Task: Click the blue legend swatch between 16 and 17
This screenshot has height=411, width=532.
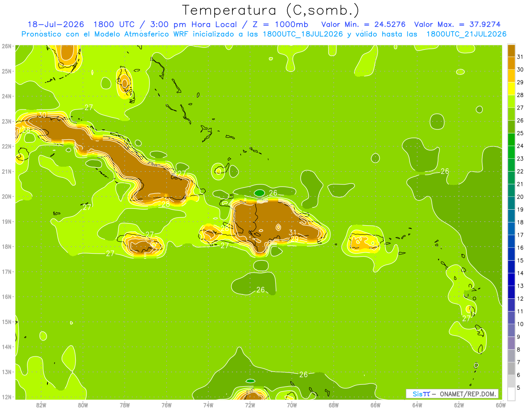Action: tap(511, 241)
